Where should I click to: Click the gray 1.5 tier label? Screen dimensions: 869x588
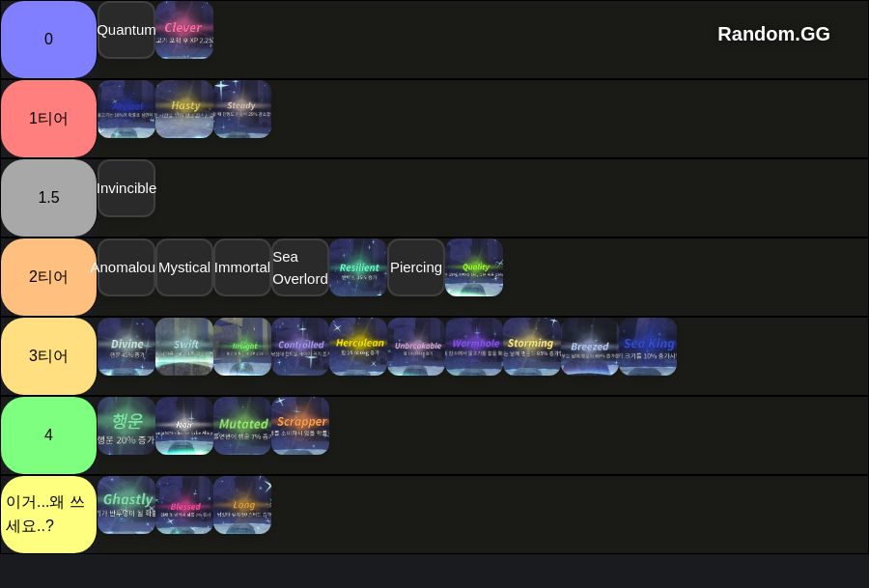(x=49, y=198)
